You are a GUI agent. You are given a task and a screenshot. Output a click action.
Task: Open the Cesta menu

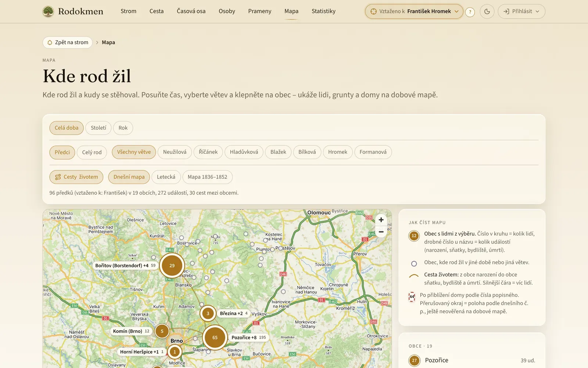point(157,11)
